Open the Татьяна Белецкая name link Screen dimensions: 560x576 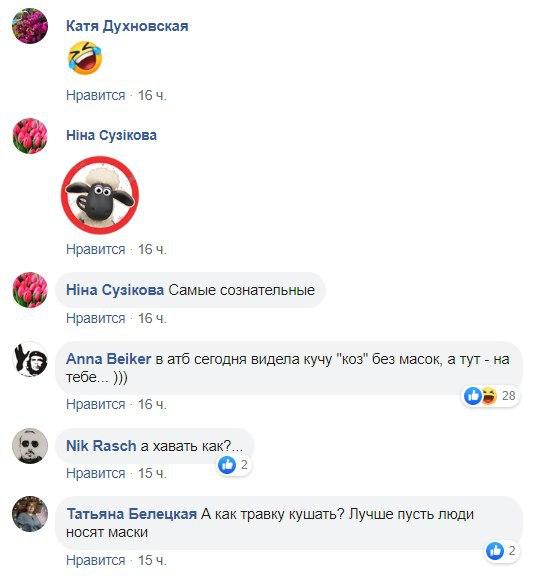point(132,514)
